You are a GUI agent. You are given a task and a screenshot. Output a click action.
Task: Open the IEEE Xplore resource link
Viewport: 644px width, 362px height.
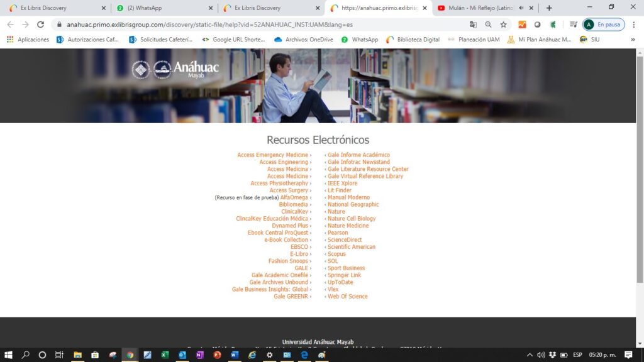click(x=342, y=184)
